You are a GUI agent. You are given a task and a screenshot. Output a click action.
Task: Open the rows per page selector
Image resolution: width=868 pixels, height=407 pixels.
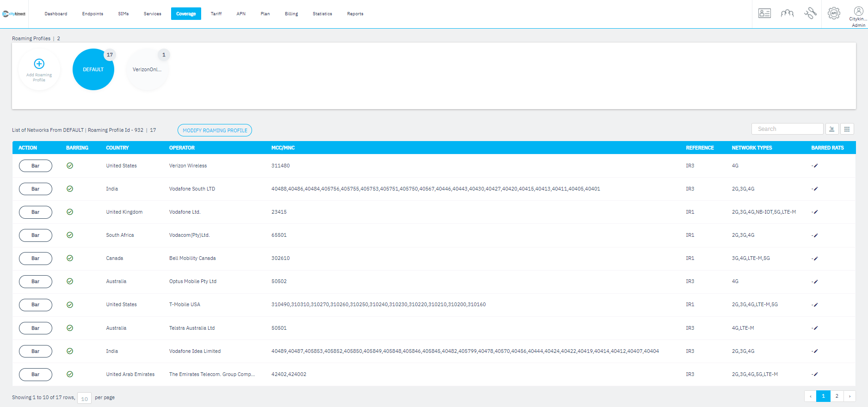[x=84, y=398]
